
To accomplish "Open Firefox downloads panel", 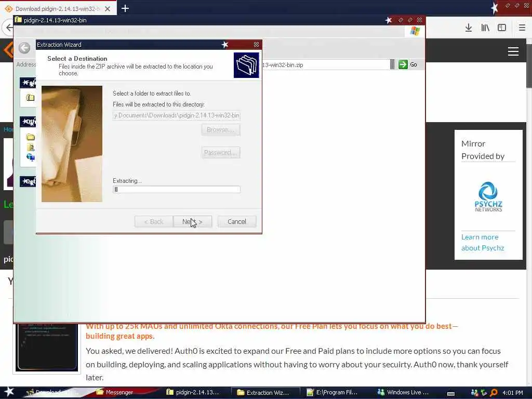I will (x=469, y=28).
